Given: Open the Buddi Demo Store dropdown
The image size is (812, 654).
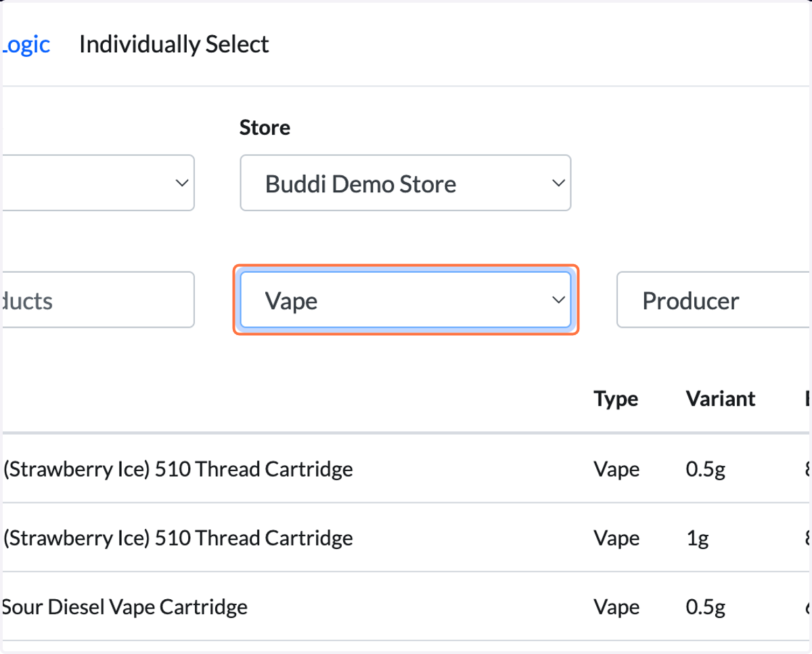Looking at the screenshot, I should coord(405,183).
